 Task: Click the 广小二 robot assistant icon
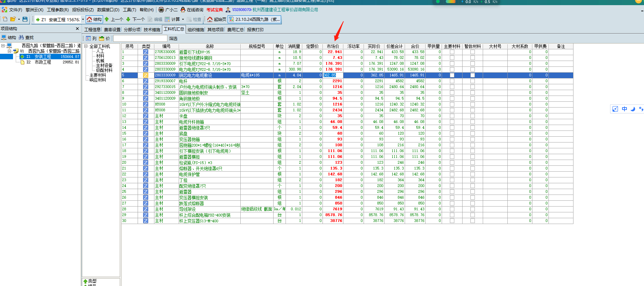pos(161,10)
